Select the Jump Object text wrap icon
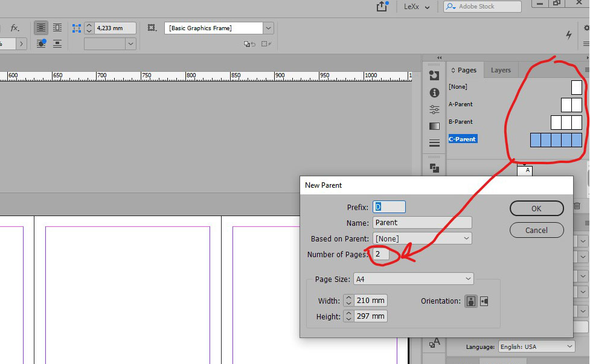590x364 pixels. [x=57, y=43]
